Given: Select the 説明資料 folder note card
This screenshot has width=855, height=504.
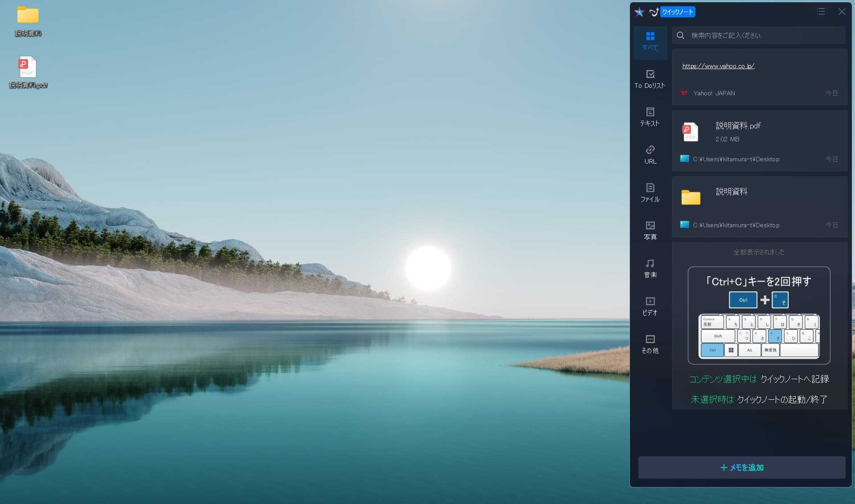Looking at the screenshot, I should pyautogui.click(x=759, y=207).
